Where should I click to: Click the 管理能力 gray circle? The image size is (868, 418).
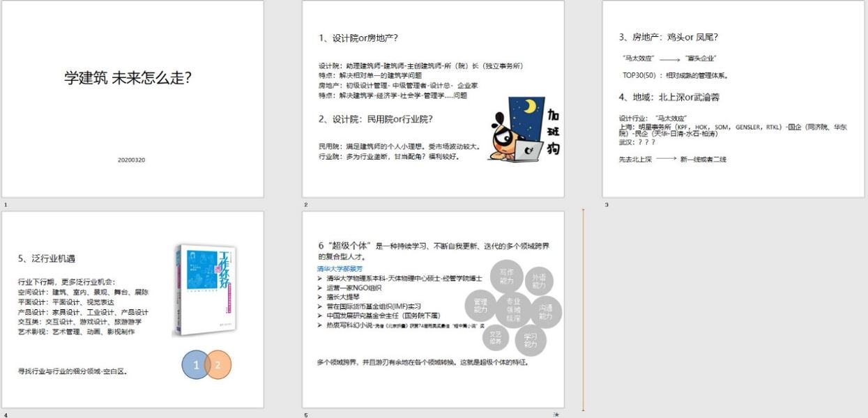pos(480,304)
